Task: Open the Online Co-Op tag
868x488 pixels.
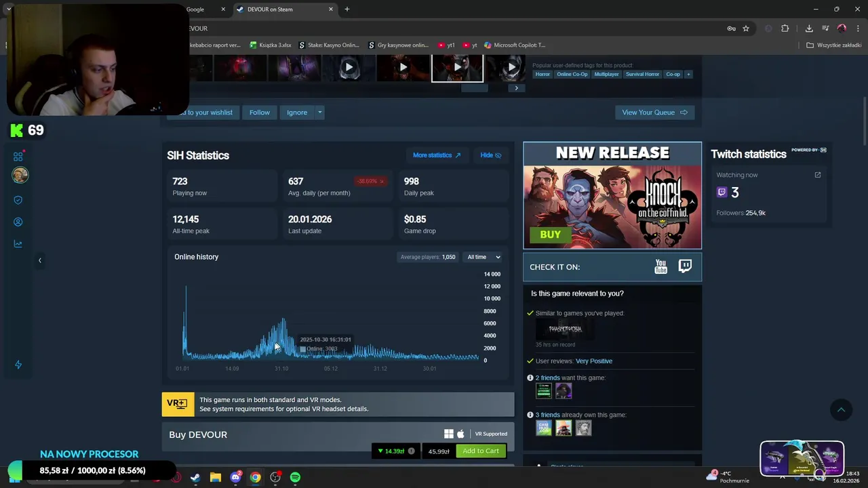Action: (x=572, y=74)
